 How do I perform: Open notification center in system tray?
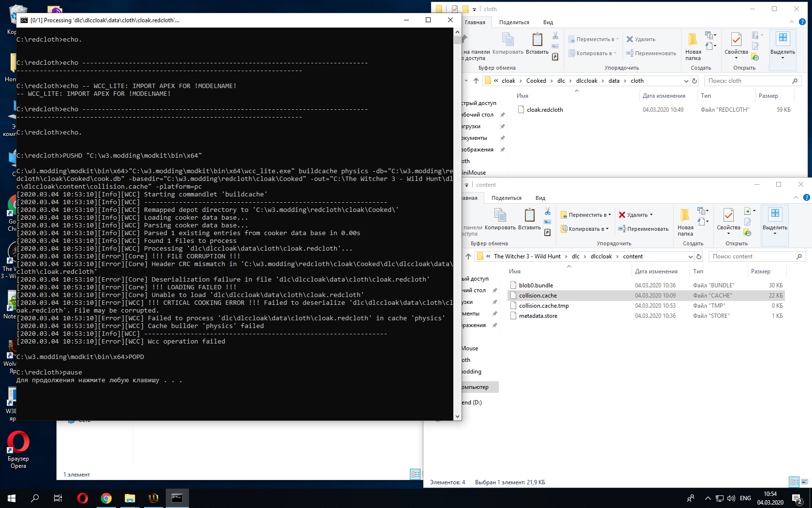tap(797, 498)
